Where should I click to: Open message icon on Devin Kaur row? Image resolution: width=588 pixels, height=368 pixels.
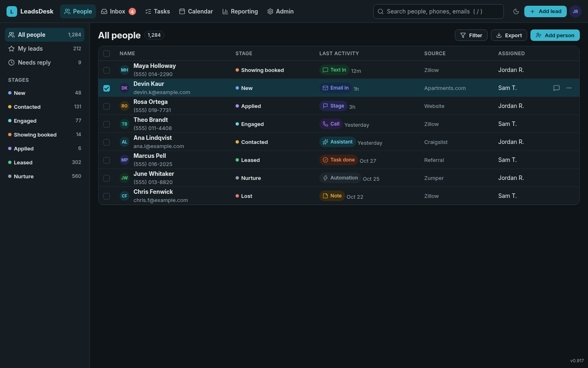556,88
